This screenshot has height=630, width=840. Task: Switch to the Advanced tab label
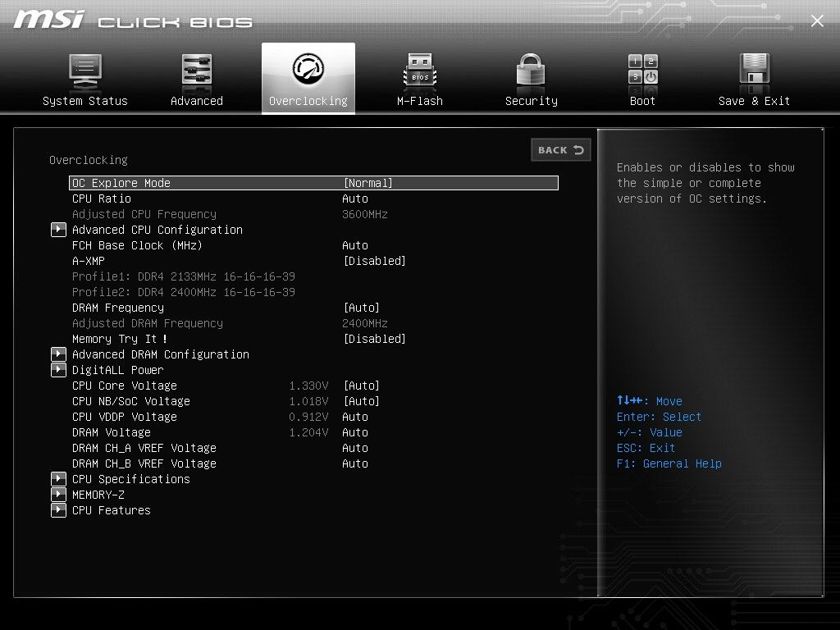coord(197,101)
